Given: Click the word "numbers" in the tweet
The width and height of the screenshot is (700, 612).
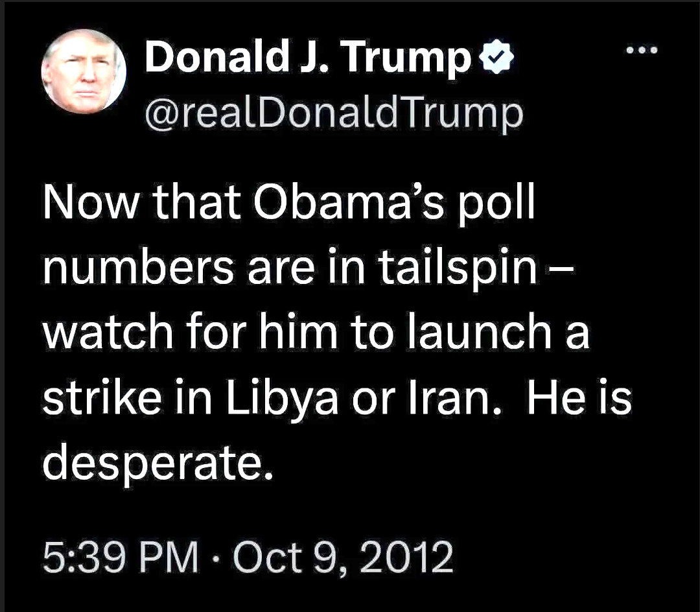Looking at the screenshot, I should (x=137, y=268).
